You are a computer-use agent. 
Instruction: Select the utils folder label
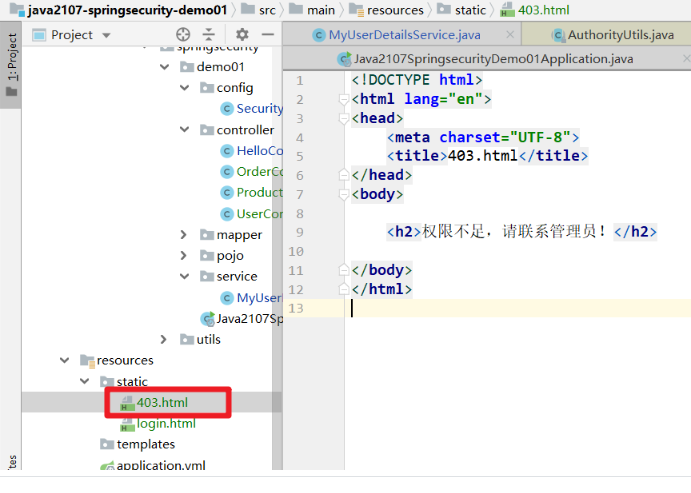pos(208,339)
